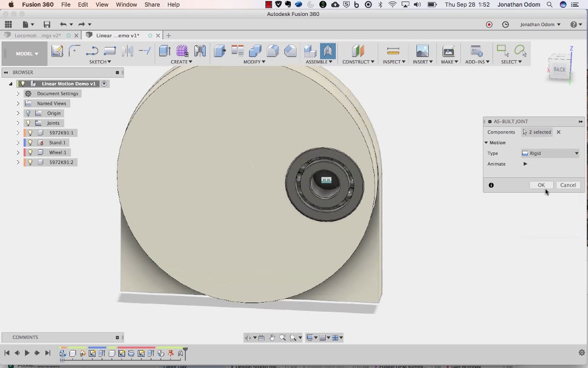Play the timeline
Screen dimensions: 588x368
(27, 353)
